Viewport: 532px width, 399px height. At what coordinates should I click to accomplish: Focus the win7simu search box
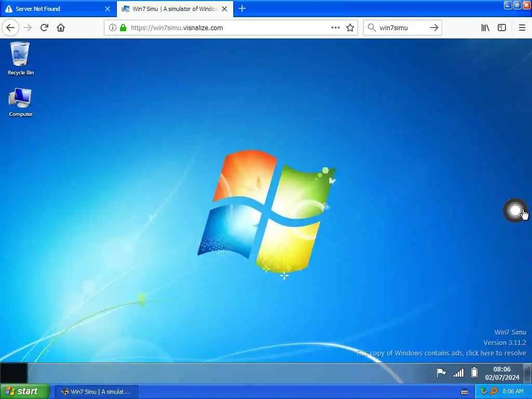403,28
